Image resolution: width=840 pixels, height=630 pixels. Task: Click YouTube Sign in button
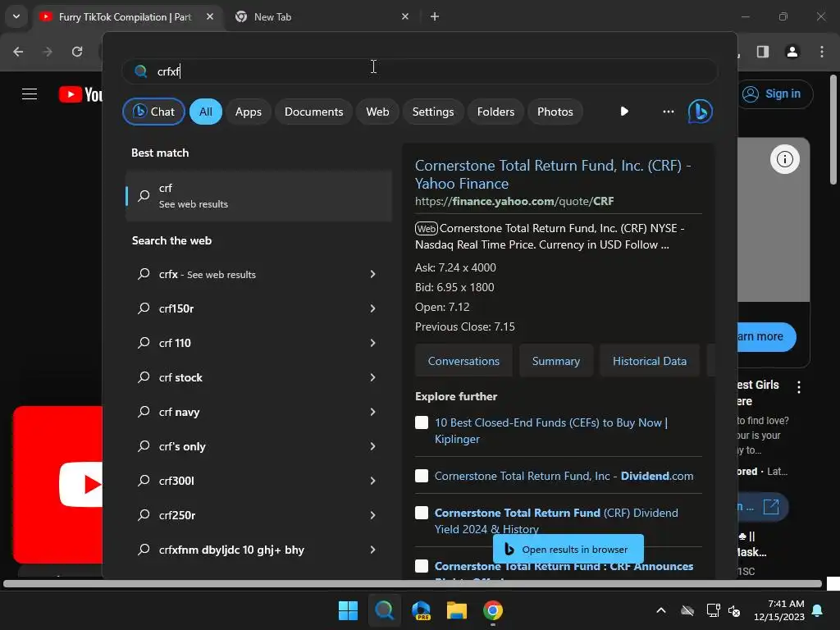[776, 94]
